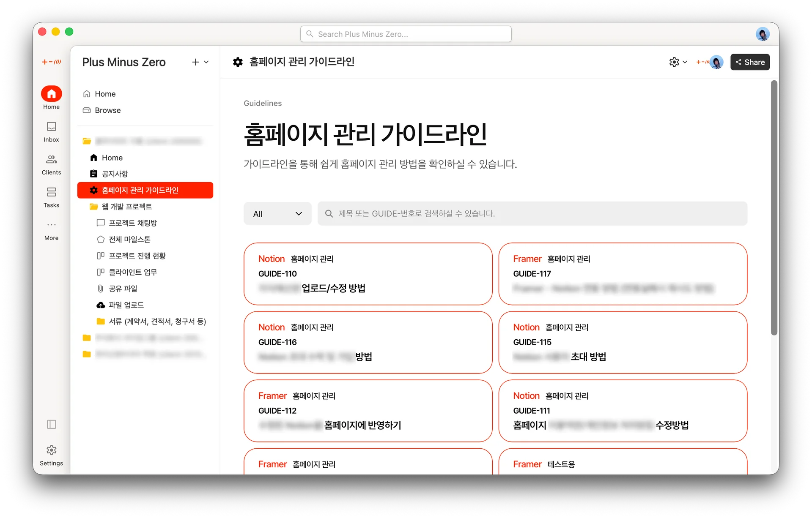Viewport: 812px width, 518px height.
Task: Open Settings gear at bottom left
Action: [51, 450]
